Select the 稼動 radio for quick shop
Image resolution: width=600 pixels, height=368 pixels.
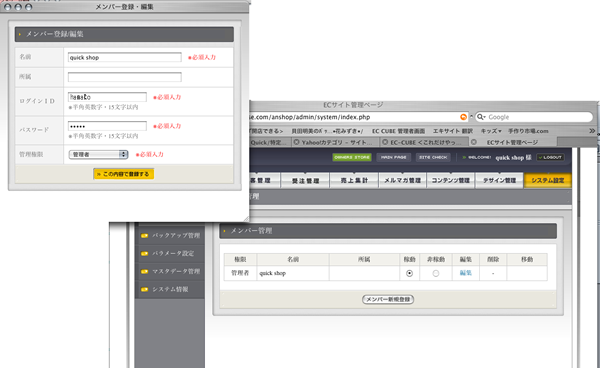pyautogui.click(x=409, y=274)
